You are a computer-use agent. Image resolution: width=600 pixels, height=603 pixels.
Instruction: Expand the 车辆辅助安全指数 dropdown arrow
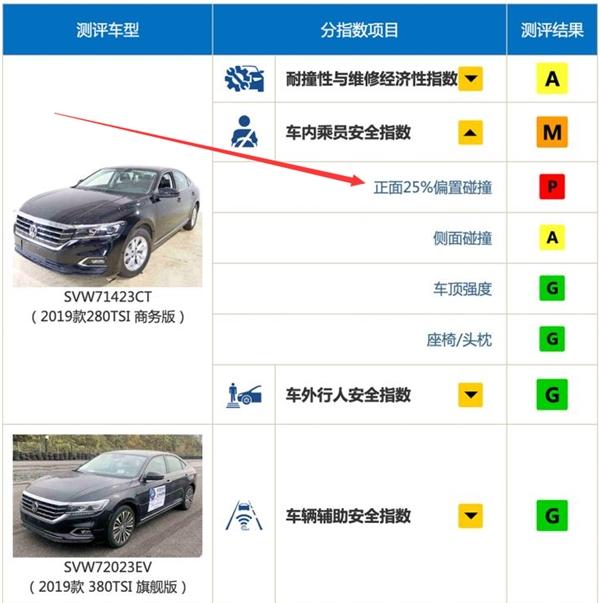point(470,515)
